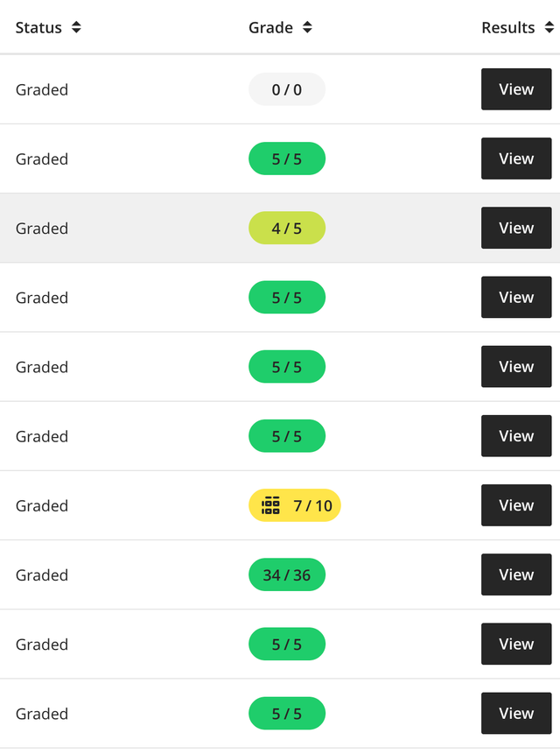Open View for the 0 / 0 graded row

coord(516,89)
